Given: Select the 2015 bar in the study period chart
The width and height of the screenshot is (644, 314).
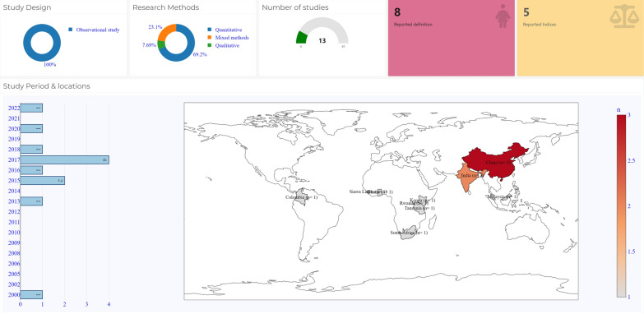Looking at the screenshot, I should (x=42, y=181).
